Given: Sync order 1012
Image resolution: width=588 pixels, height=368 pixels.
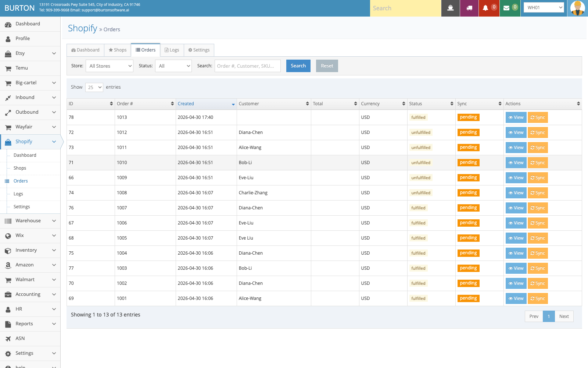Looking at the screenshot, I should 538,132.
